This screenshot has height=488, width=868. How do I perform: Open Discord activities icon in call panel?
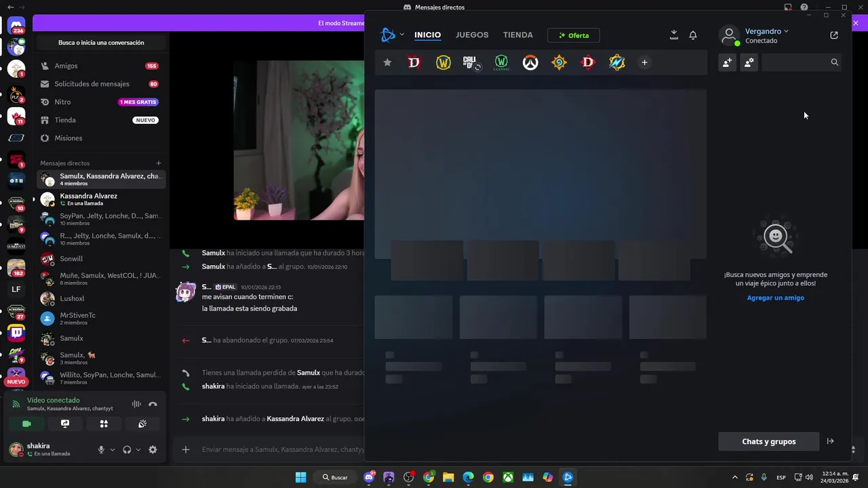click(104, 424)
